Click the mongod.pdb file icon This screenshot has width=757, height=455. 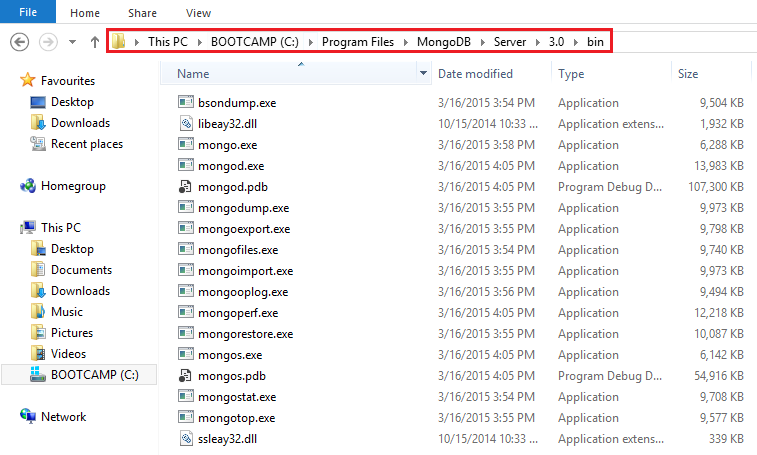(x=185, y=187)
